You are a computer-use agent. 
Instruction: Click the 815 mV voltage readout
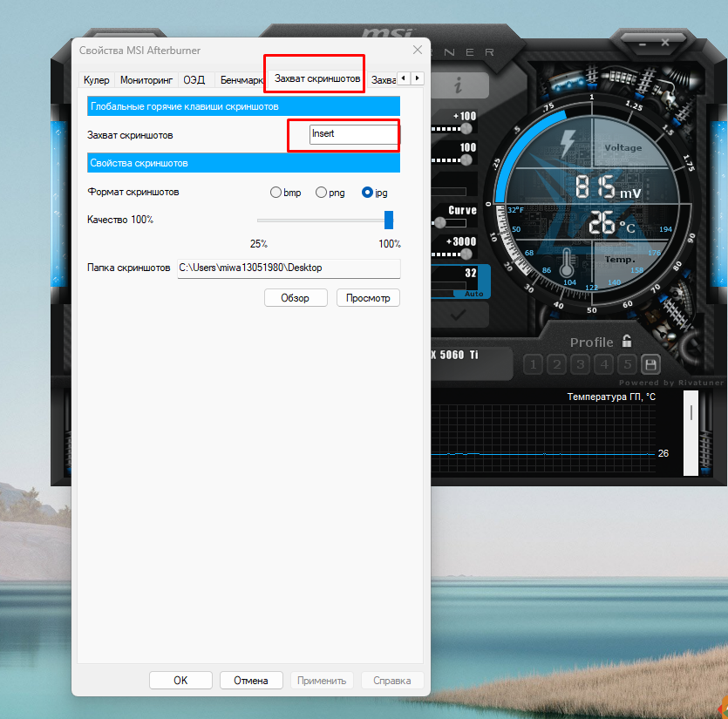coord(608,187)
